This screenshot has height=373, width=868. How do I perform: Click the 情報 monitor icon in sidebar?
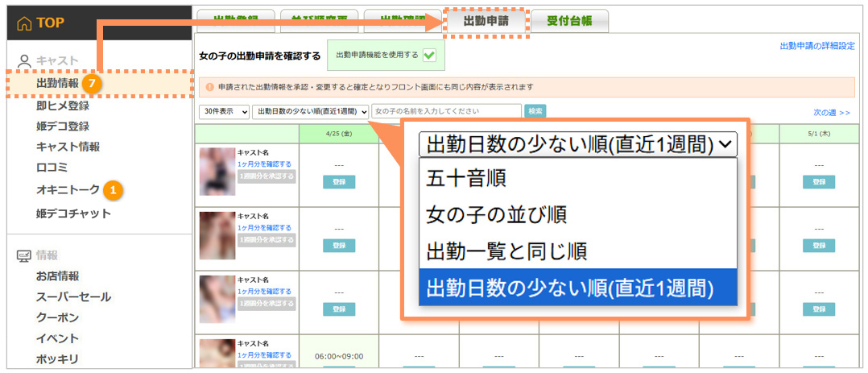pyautogui.click(x=24, y=255)
